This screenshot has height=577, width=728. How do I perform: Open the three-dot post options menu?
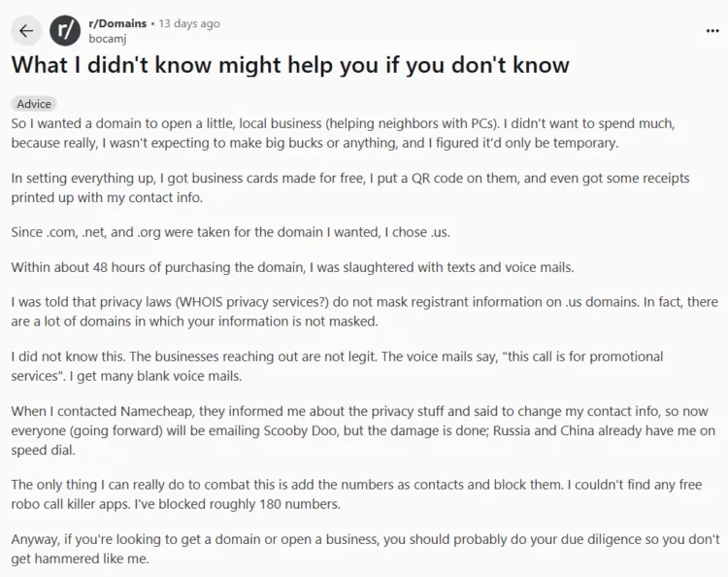(x=712, y=31)
